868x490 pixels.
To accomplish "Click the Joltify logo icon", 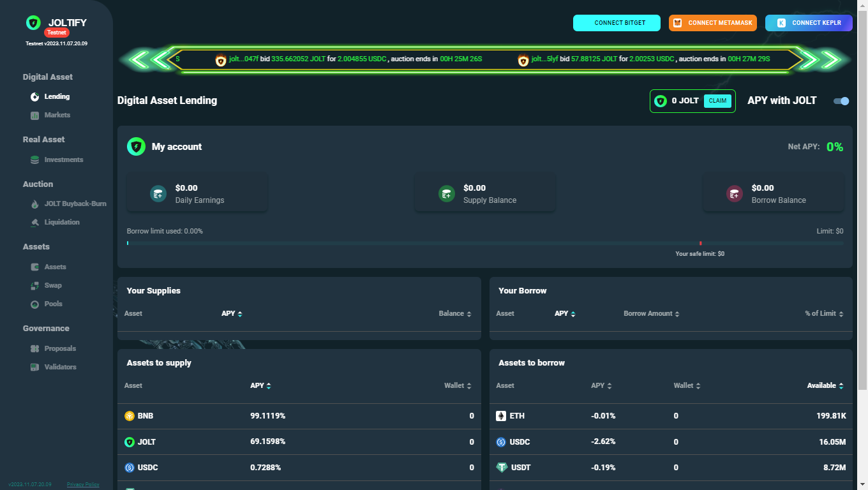I will pyautogui.click(x=33, y=22).
